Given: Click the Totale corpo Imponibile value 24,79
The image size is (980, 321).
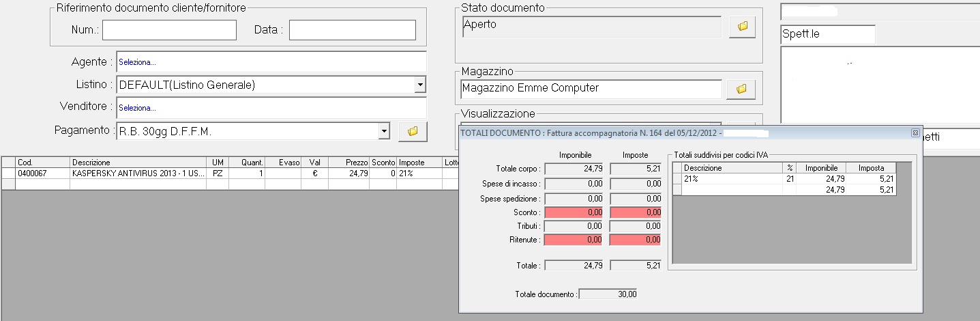Looking at the screenshot, I should [x=574, y=168].
